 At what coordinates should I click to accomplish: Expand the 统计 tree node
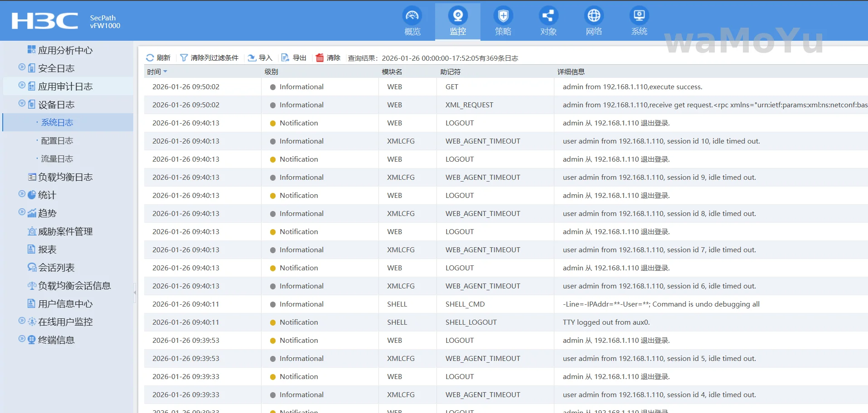click(22, 194)
